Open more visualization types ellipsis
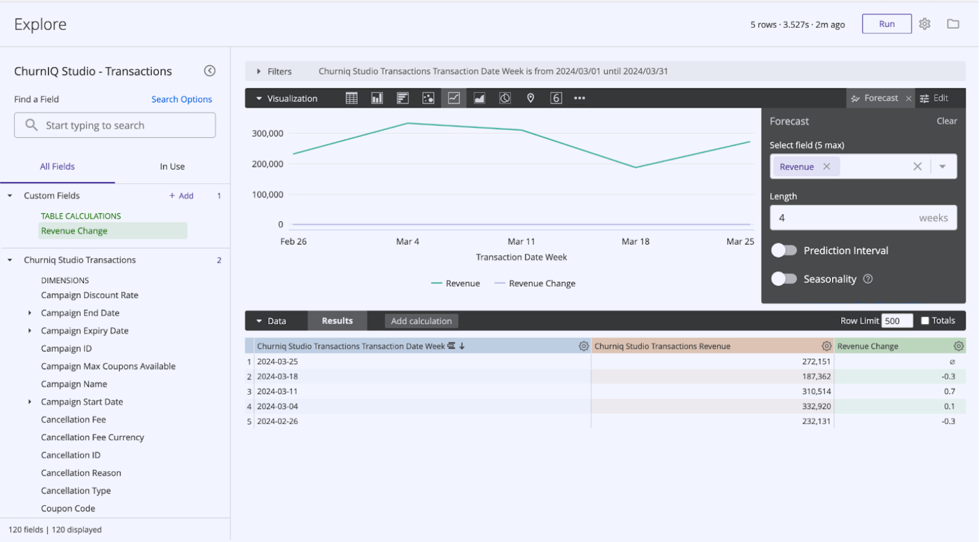980x542 pixels. coord(580,98)
